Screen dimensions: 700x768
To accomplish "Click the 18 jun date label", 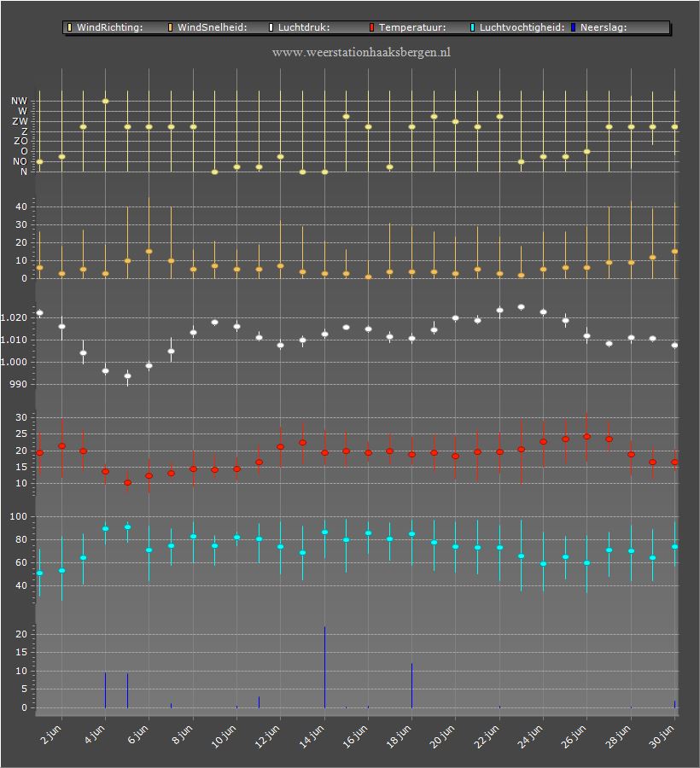I will pos(399,737).
